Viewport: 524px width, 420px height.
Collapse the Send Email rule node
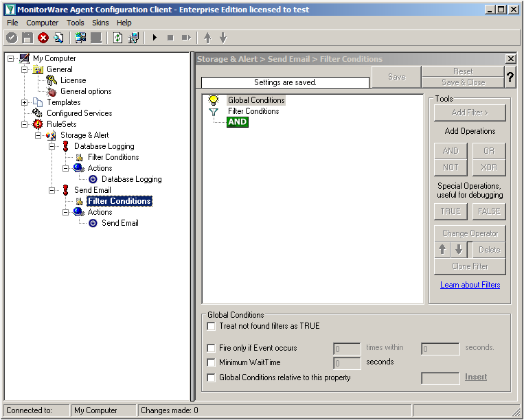tap(52, 190)
